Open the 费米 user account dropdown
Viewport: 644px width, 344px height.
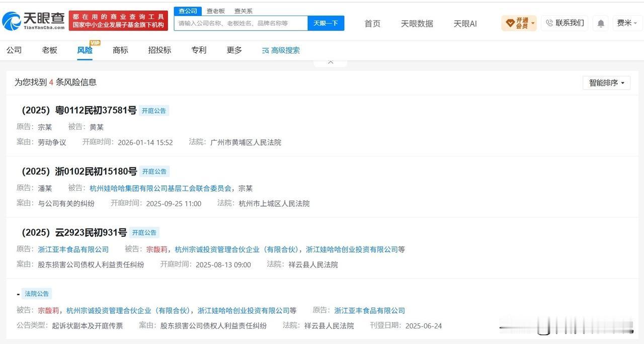pyautogui.click(x=627, y=23)
